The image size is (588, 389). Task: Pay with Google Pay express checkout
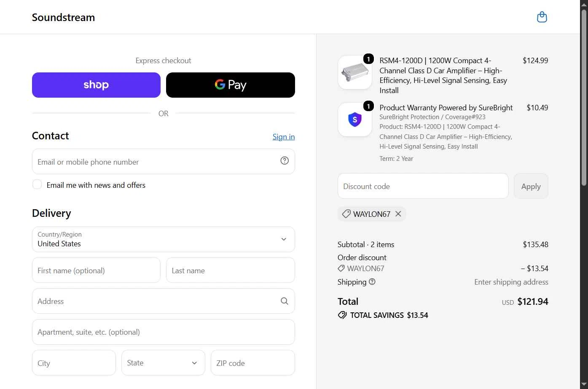[231, 85]
